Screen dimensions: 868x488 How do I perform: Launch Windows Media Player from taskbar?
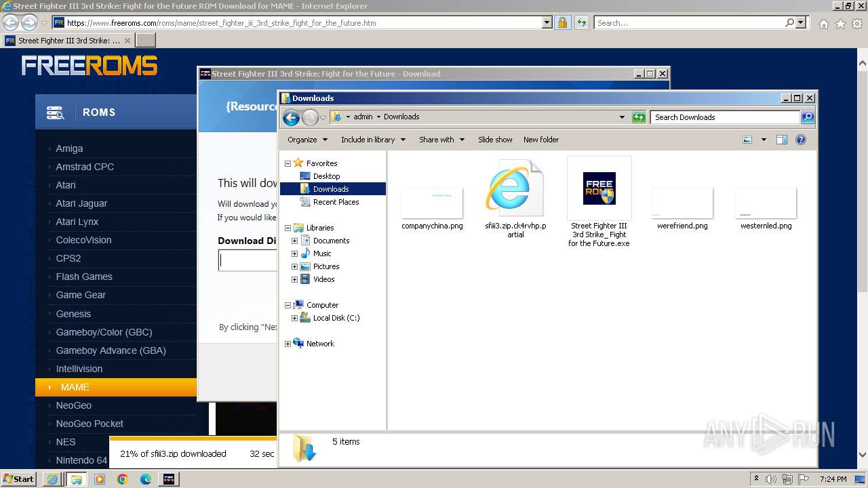100,479
